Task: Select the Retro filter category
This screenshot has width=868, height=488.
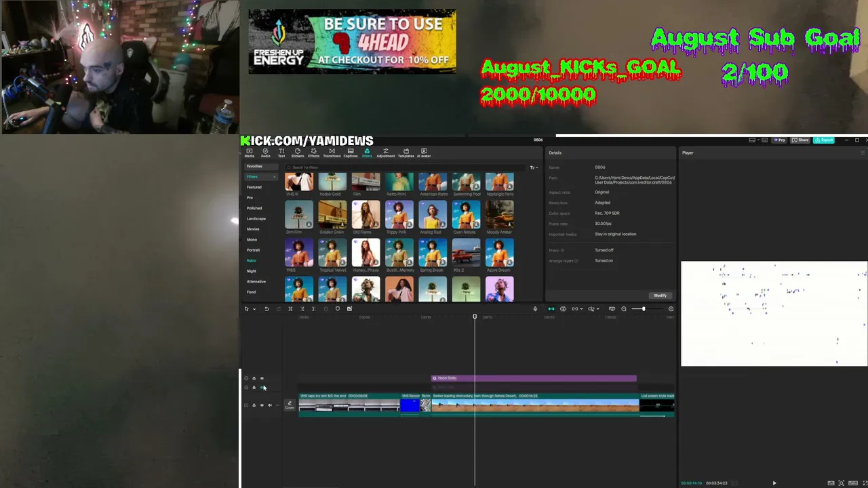Action: coord(251,261)
